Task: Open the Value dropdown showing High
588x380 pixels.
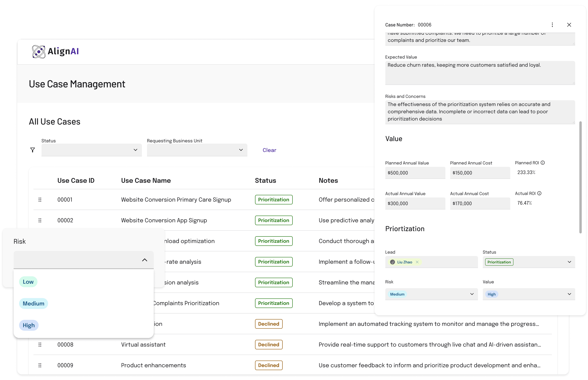Action: [528, 294]
